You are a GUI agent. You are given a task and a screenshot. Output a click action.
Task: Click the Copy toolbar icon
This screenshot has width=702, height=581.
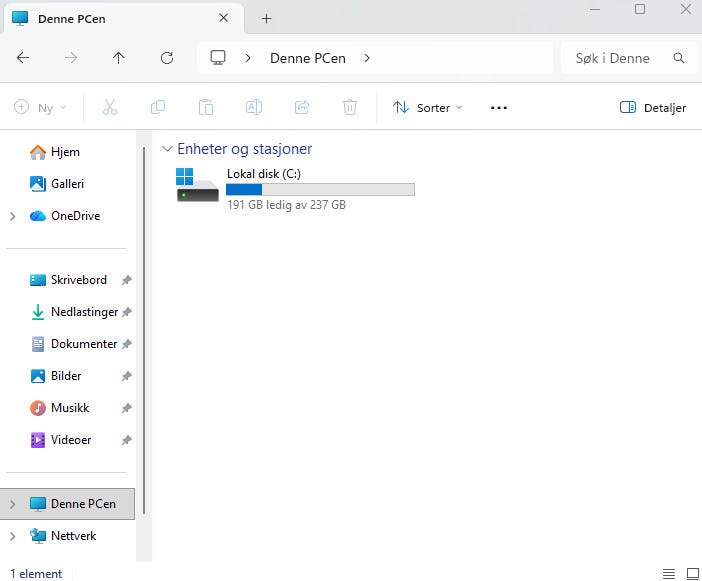click(x=158, y=107)
